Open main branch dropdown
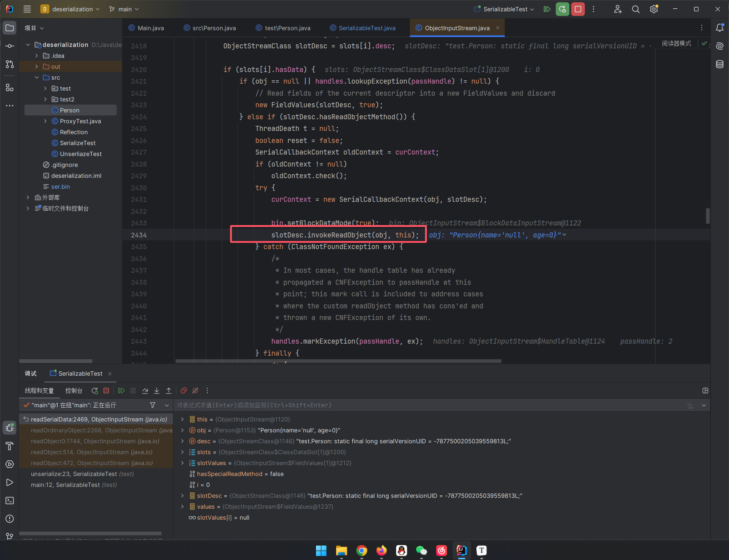 [124, 9]
